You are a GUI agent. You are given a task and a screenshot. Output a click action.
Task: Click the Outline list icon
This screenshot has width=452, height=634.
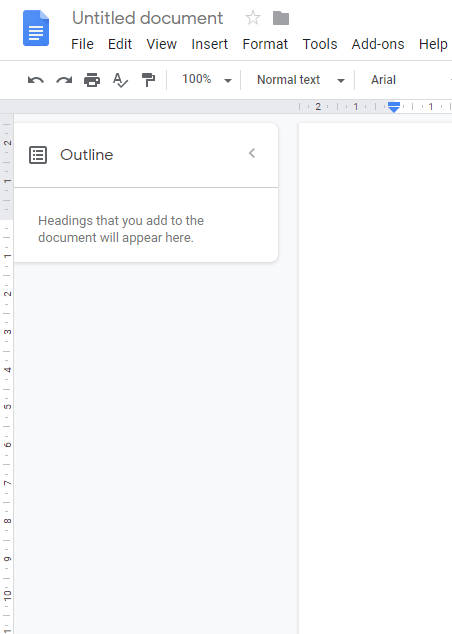click(x=38, y=155)
